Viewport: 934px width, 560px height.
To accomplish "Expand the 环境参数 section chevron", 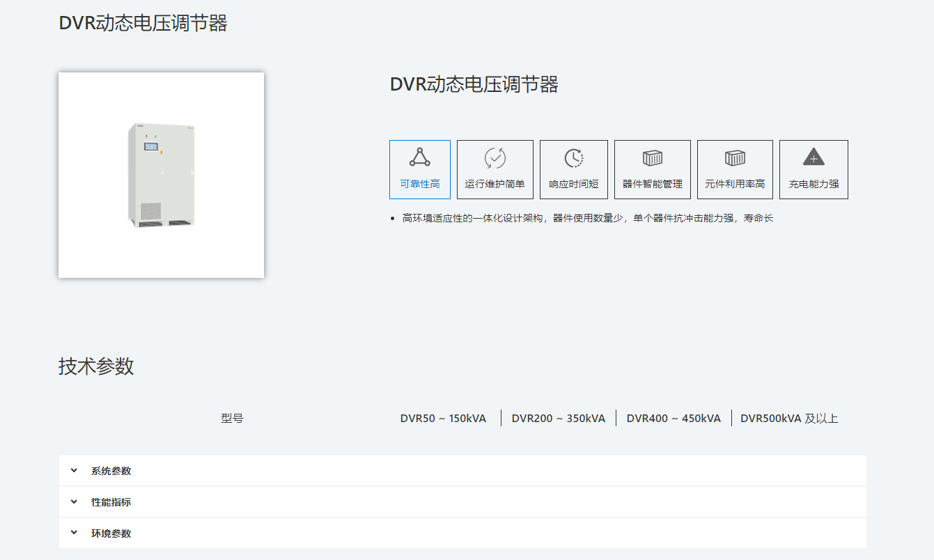I will pos(75,534).
